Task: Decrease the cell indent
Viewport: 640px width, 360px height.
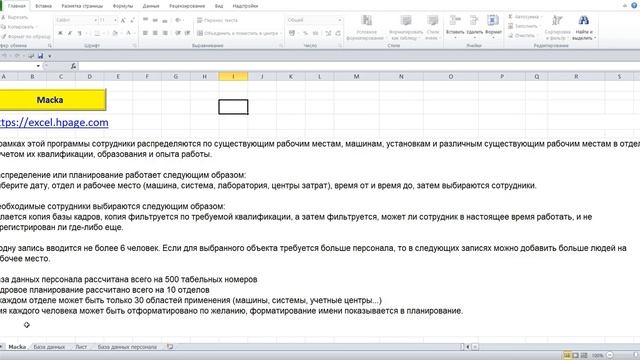Action: [x=178, y=33]
